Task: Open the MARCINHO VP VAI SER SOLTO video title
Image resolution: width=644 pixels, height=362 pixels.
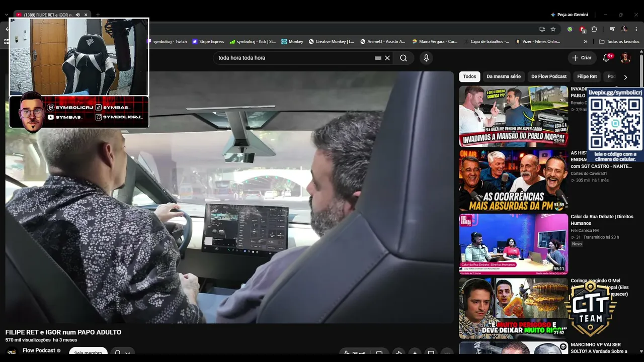Action: [x=599, y=348]
